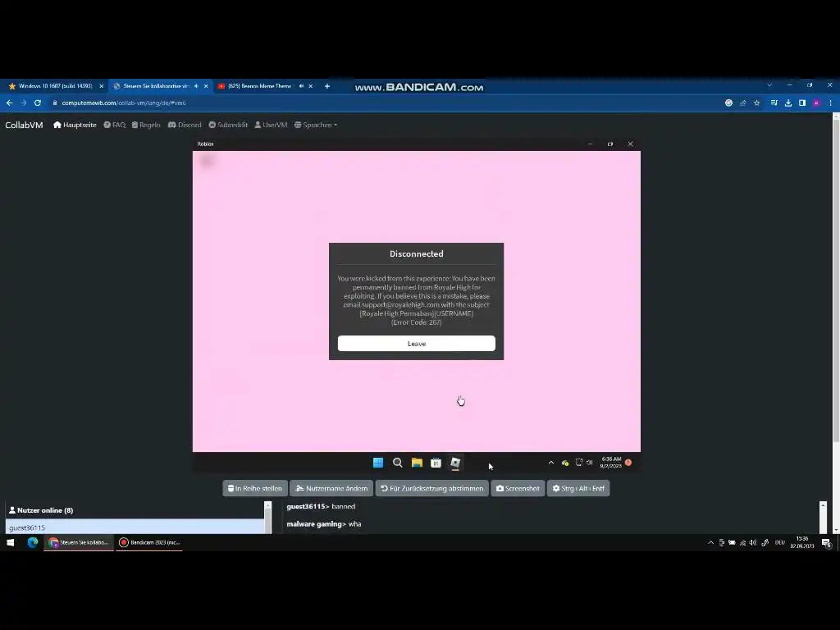The width and height of the screenshot is (840, 630).
Task: Click the Roblox icon in VM taskbar
Action: (x=455, y=463)
